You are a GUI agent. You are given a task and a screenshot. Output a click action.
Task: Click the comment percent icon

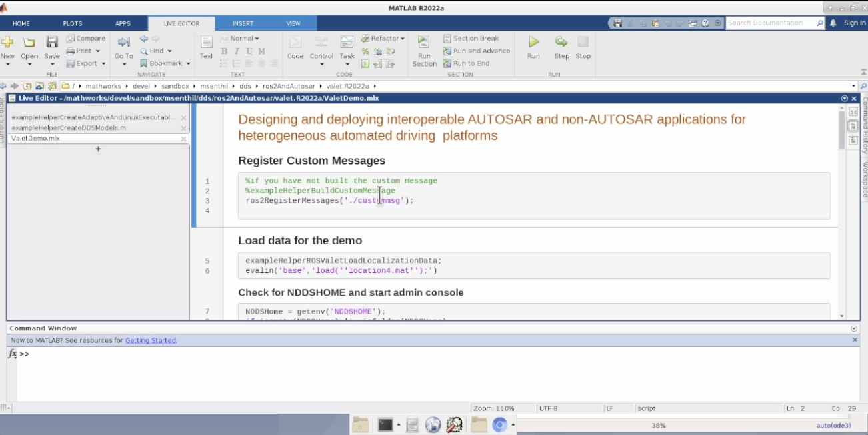coord(365,51)
